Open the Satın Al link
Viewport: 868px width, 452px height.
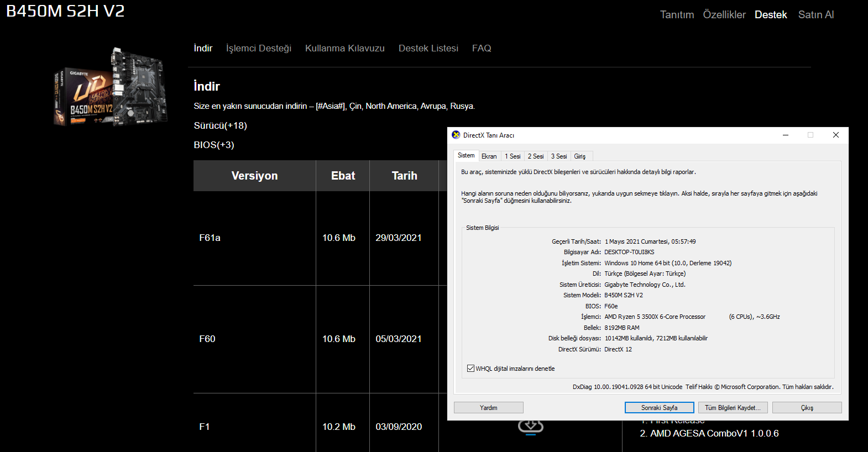[x=816, y=14]
